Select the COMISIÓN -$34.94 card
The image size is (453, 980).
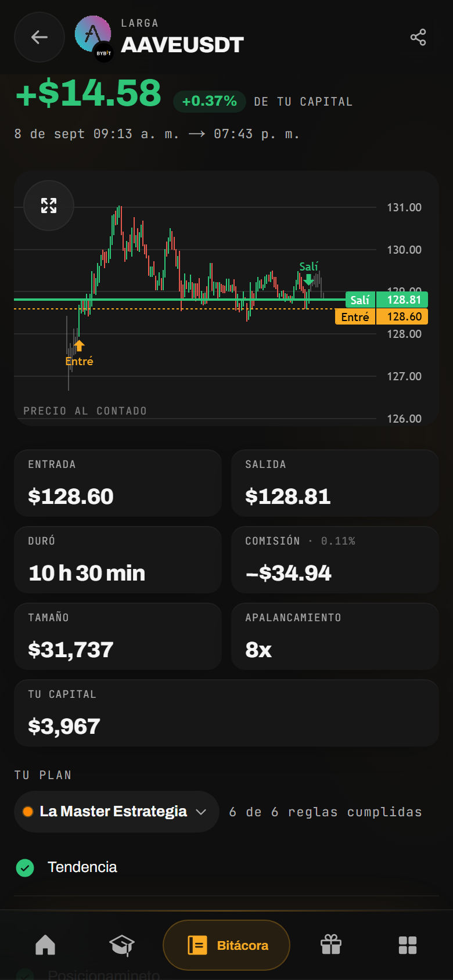point(335,560)
